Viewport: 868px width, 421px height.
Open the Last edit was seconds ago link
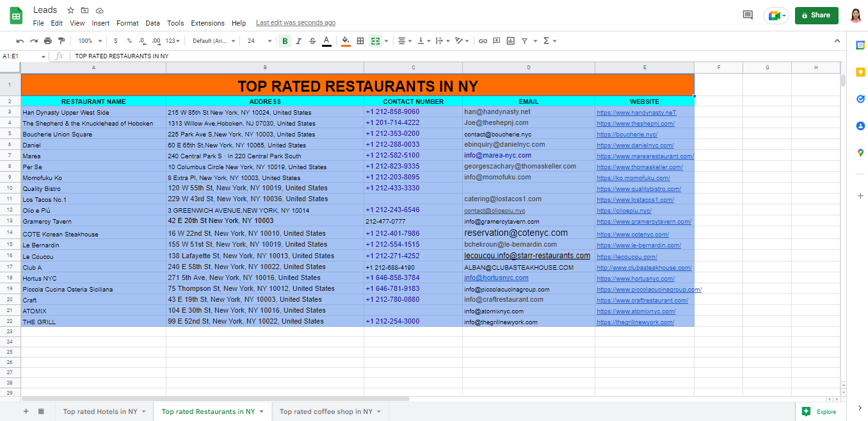tap(296, 23)
